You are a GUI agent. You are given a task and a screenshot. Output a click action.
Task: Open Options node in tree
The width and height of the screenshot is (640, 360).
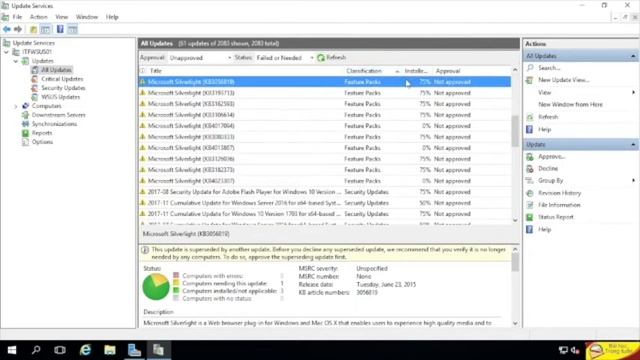click(x=42, y=142)
